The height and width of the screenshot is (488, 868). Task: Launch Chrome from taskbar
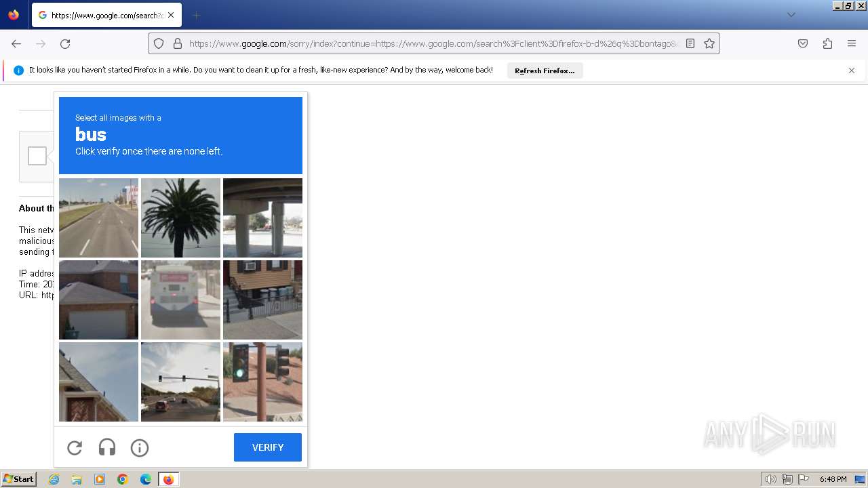(x=123, y=479)
